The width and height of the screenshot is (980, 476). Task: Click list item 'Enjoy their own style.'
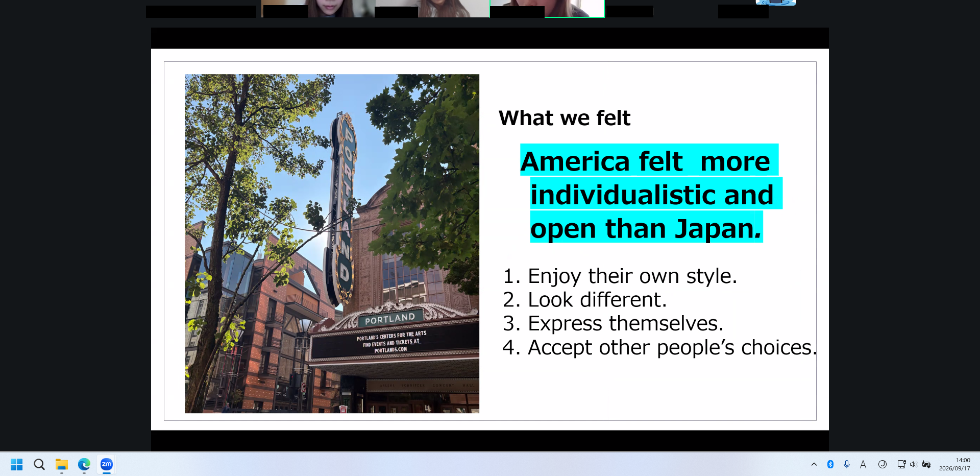click(632, 276)
